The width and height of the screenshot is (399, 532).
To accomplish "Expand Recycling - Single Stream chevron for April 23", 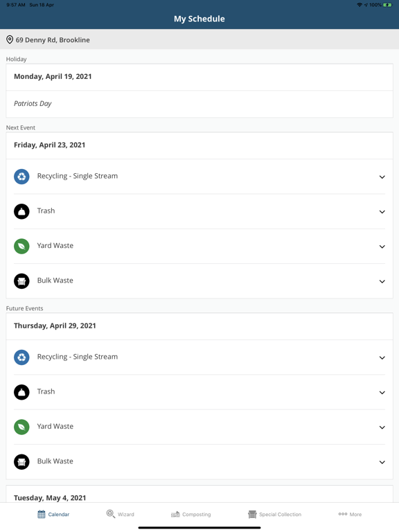I will 382,177.
